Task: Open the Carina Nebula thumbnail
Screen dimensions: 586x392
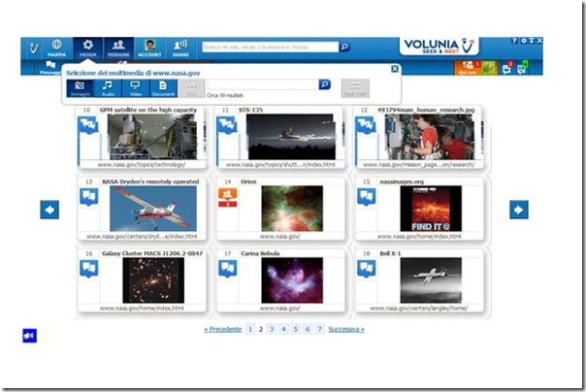Action: [292, 280]
